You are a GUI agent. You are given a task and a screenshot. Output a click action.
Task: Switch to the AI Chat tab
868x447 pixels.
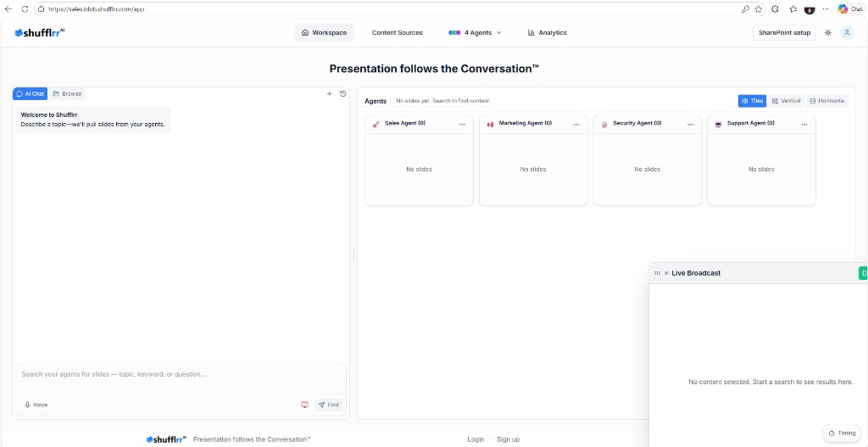click(x=31, y=93)
